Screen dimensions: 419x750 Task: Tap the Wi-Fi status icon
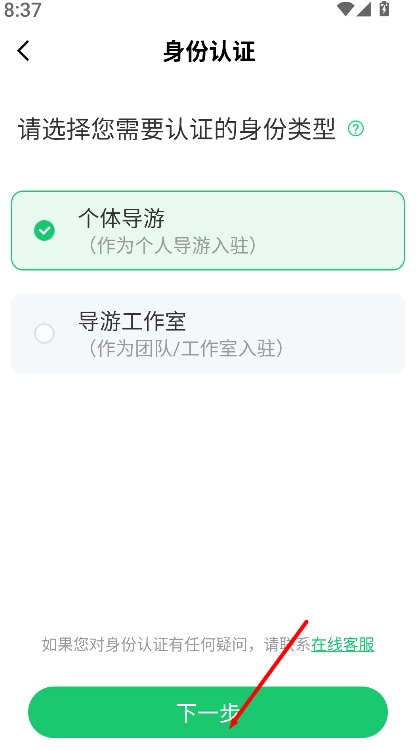pos(344,9)
